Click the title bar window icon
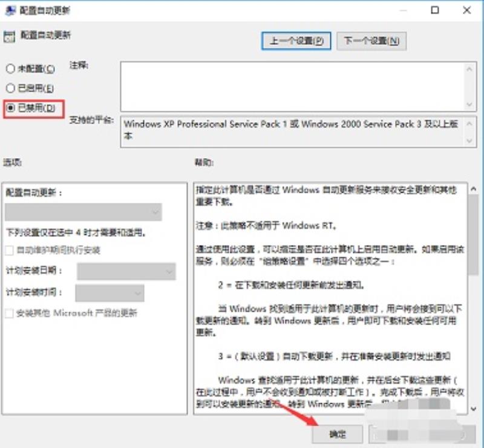Image resolution: width=484 pixels, height=448 pixels. [11, 10]
